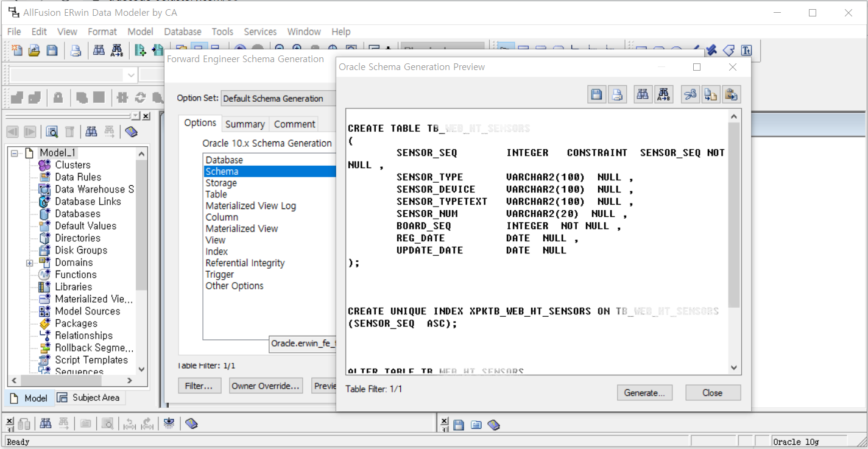Click the Filter... button

coord(199,386)
